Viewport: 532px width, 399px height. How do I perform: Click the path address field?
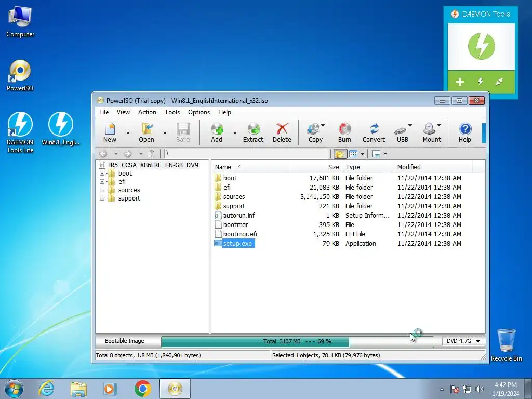pyautogui.click(x=247, y=154)
